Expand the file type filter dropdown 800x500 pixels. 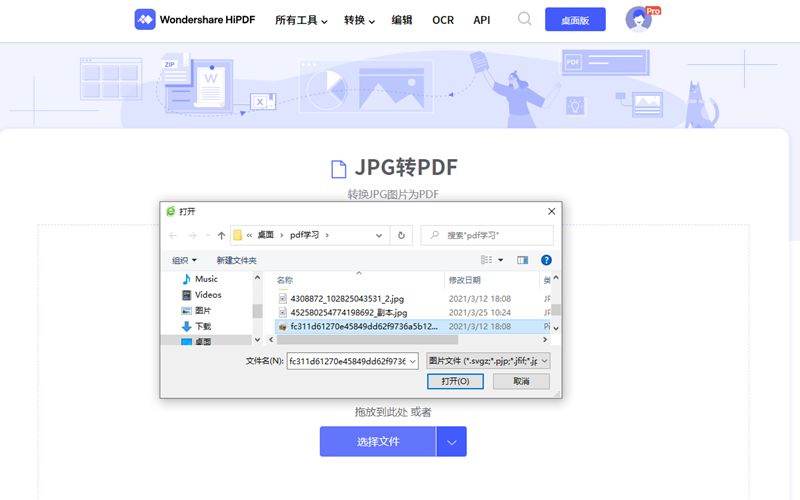point(487,361)
